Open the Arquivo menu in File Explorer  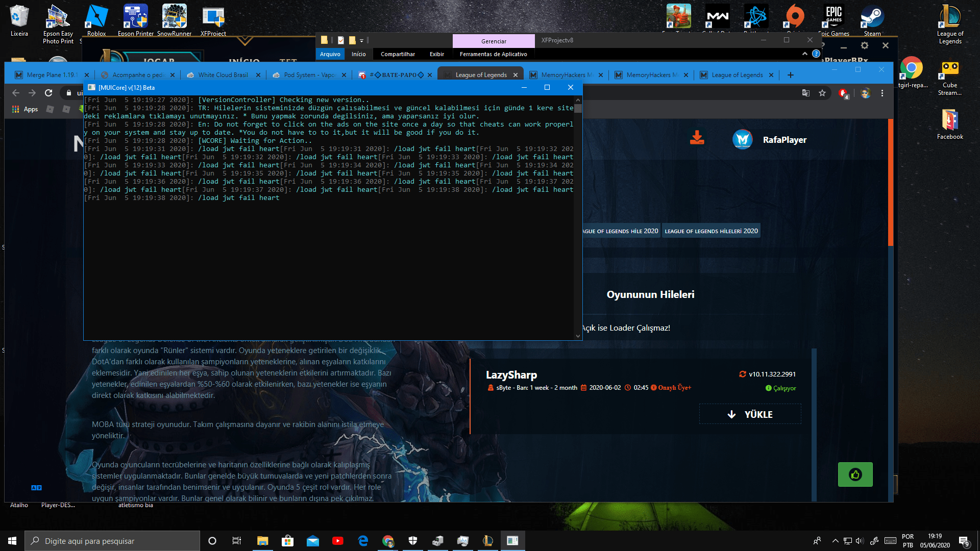tap(330, 54)
